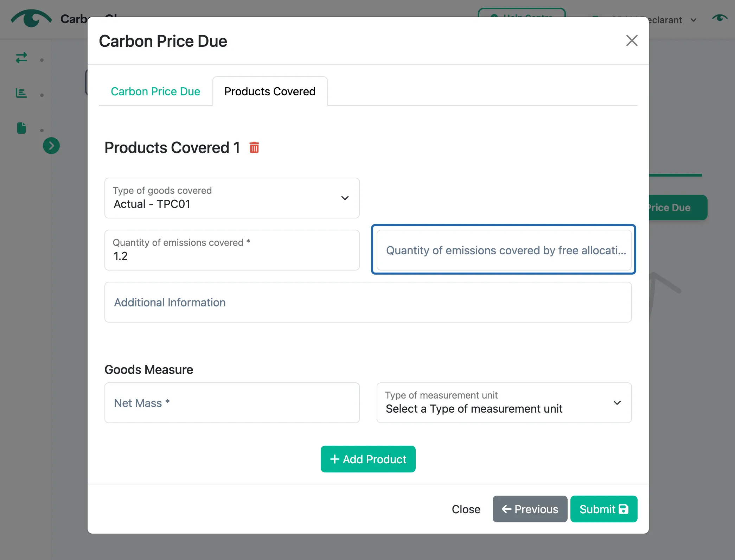This screenshot has width=735, height=560.
Task: Open Type of measurement unit dropdown
Action: pos(504,403)
